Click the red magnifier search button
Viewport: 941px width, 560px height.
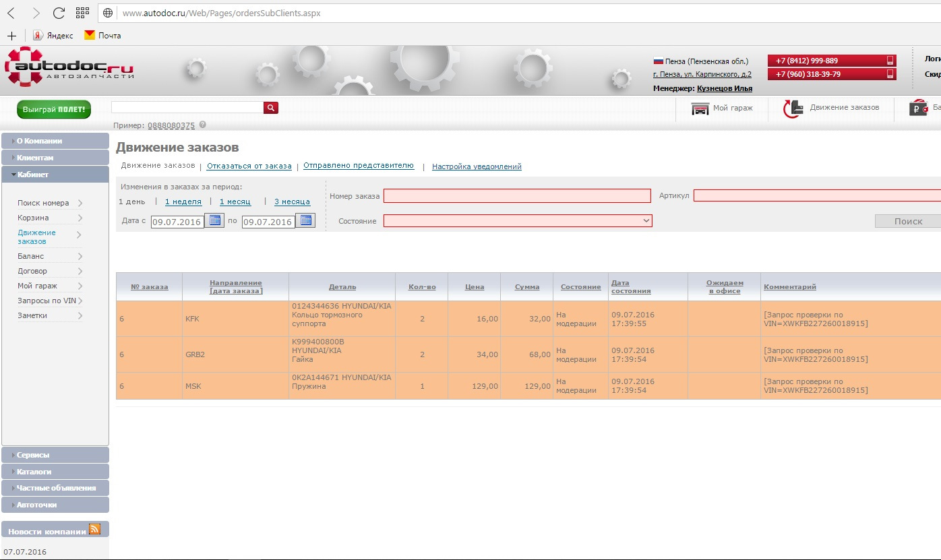pyautogui.click(x=271, y=108)
